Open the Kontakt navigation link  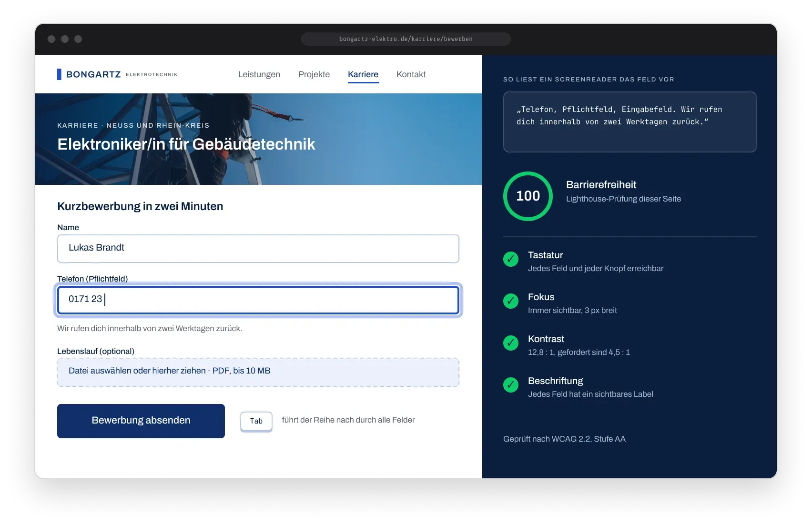coord(411,74)
